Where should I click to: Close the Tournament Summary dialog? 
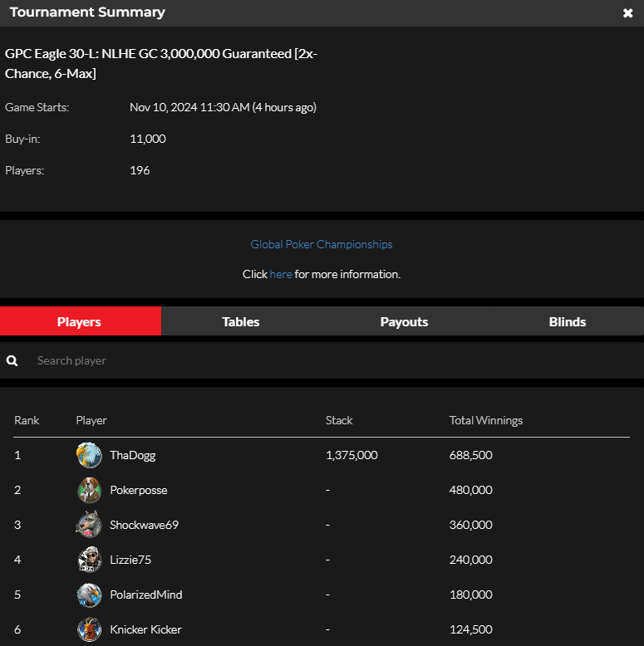pos(627,13)
